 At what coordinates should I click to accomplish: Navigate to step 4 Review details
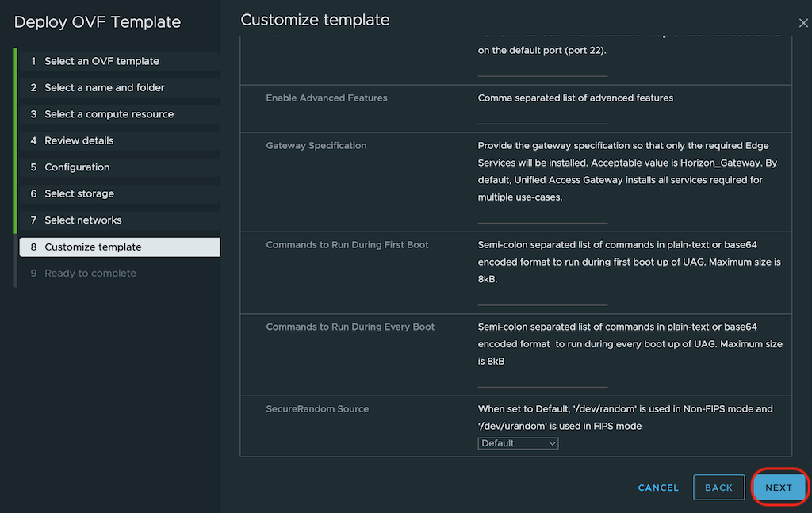click(x=79, y=140)
